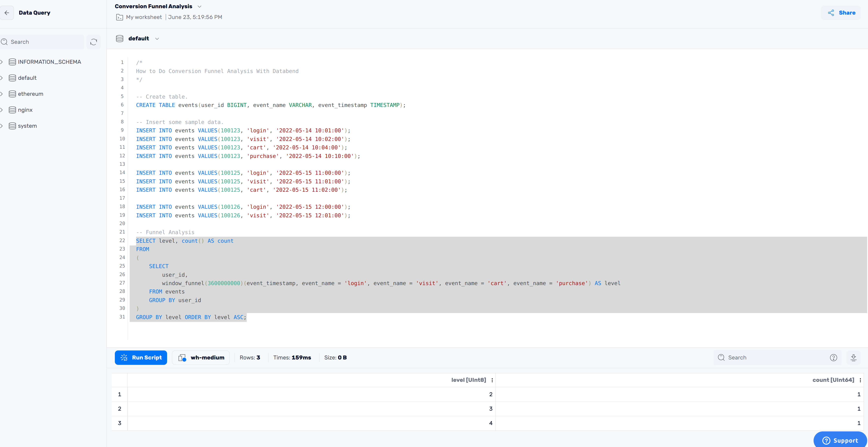
Task: Refresh the database list with reload icon
Action: [94, 42]
